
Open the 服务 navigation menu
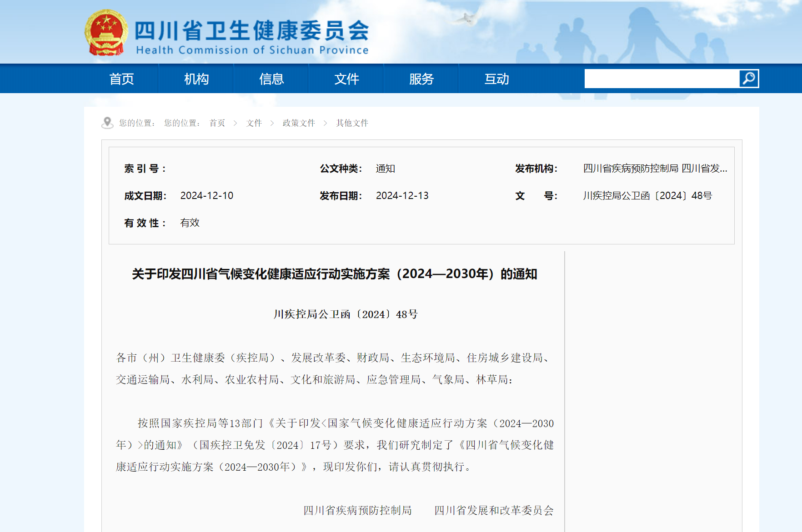[x=421, y=79]
